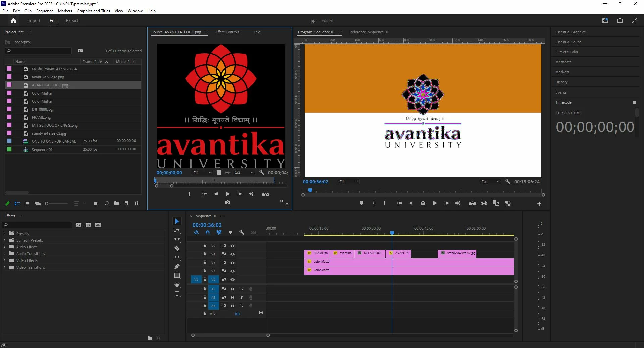Activate the Razor tool
The width and height of the screenshot is (644, 348).
(177, 248)
